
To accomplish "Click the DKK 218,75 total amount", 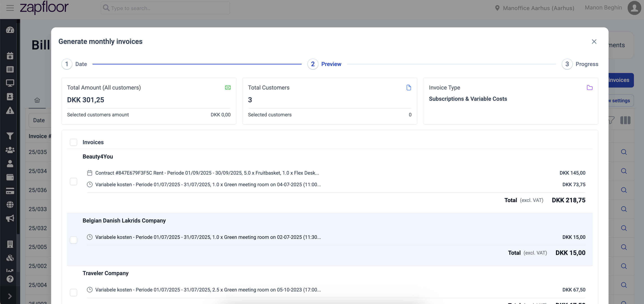I will (x=568, y=200).
